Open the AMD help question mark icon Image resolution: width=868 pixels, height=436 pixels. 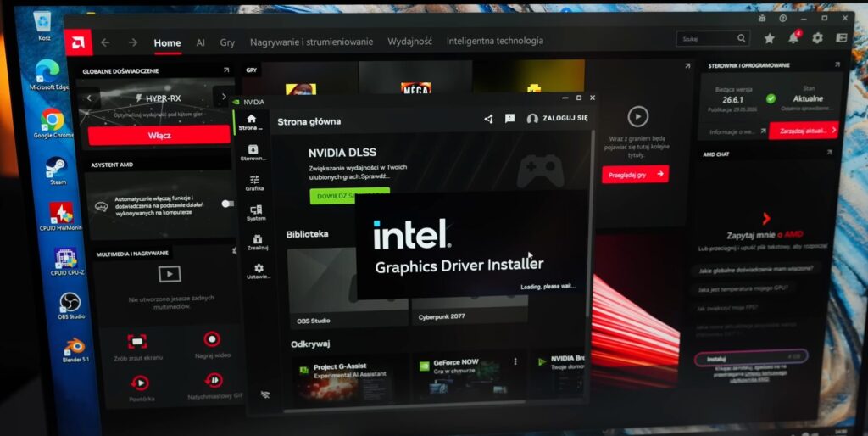tap(782, 19)
